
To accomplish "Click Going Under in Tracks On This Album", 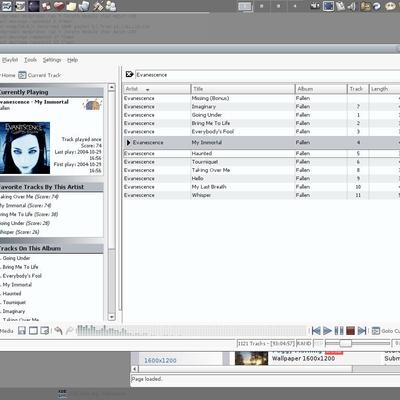I will pyautogui.click(x=16, y=258).
